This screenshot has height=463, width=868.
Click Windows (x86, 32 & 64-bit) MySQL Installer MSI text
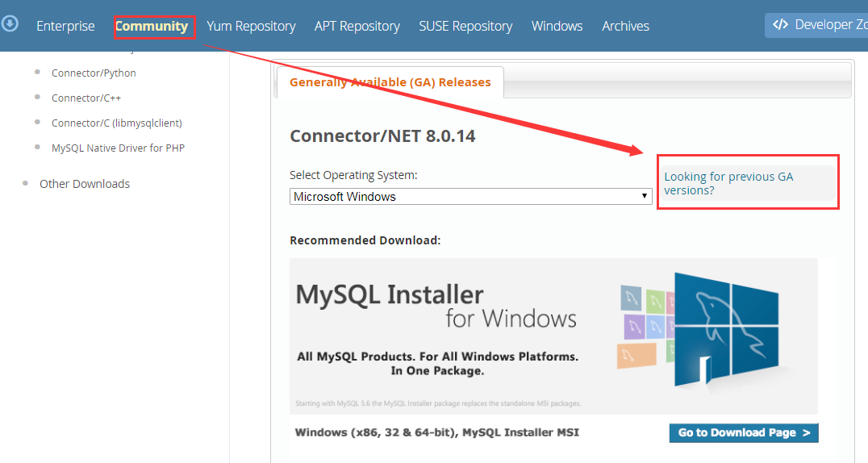tap(436, 432)
